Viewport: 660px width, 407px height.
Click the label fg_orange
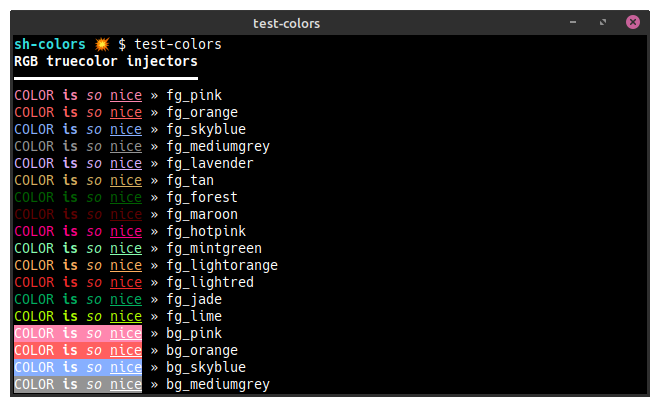[202, 112]
